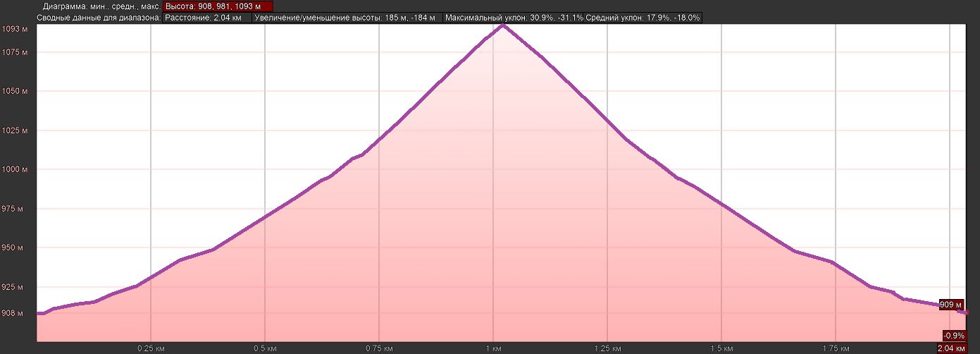This screenshot has width=980, height=354.
Task: Select the Увеличение/уменьшение высоты summary box
Action: pos(347,17)
